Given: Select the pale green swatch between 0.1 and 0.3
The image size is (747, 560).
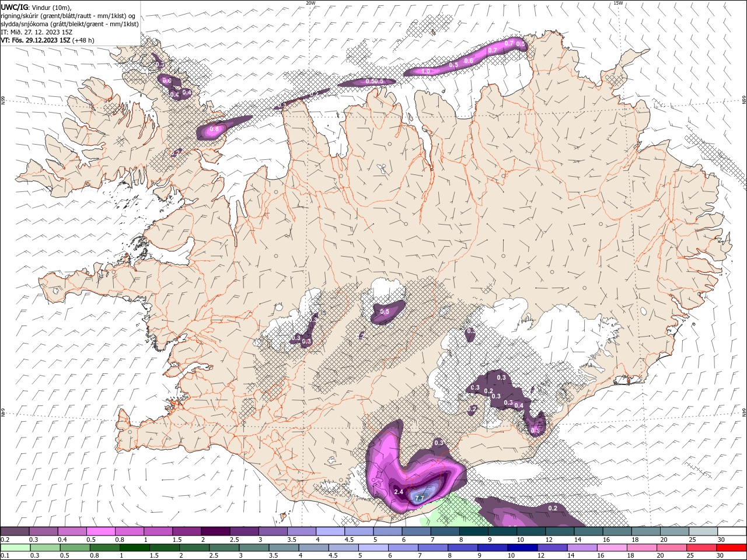Looking at the screenshot, I should (x=15, y=548).
